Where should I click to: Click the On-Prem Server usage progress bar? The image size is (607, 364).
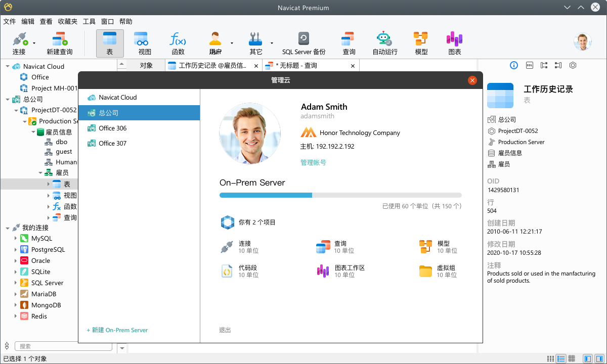[340, 195]
